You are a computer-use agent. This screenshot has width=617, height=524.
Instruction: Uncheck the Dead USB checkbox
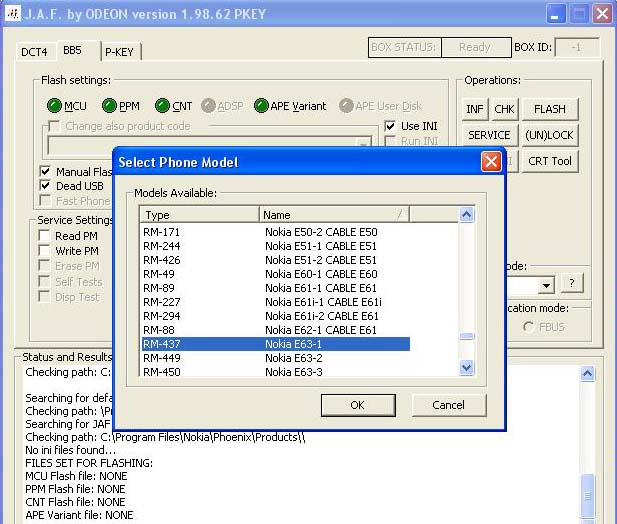[45, 186]
